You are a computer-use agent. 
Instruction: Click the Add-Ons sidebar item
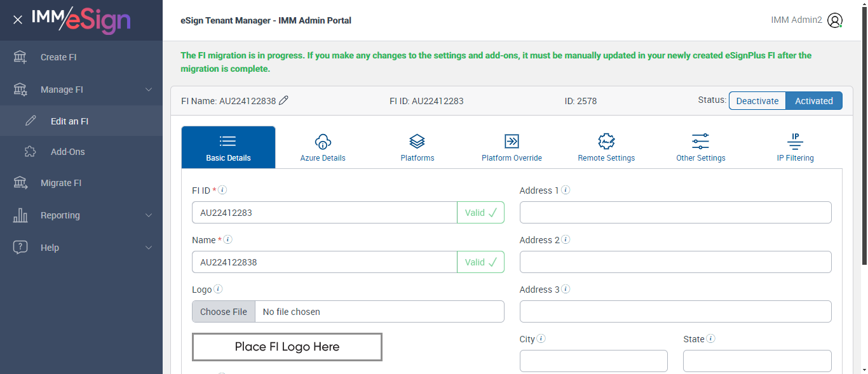(67, 152)
